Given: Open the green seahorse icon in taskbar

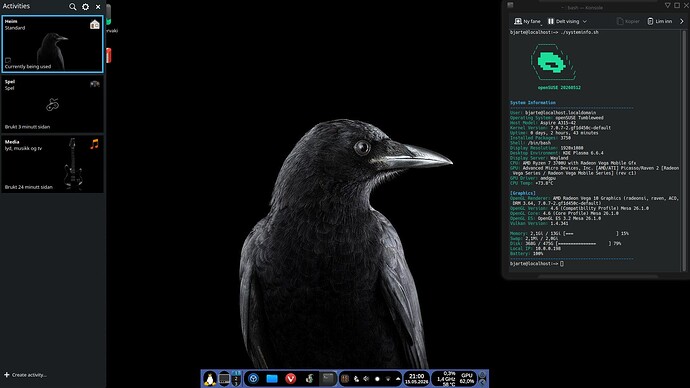Looking at the screenshot, I should 309,379.
